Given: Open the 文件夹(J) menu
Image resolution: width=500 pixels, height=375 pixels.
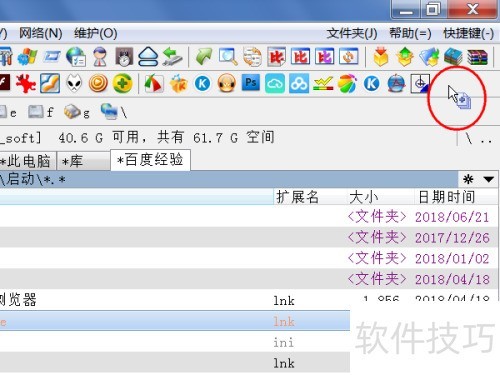Looking at the screenshot, I should coord(352,33).
